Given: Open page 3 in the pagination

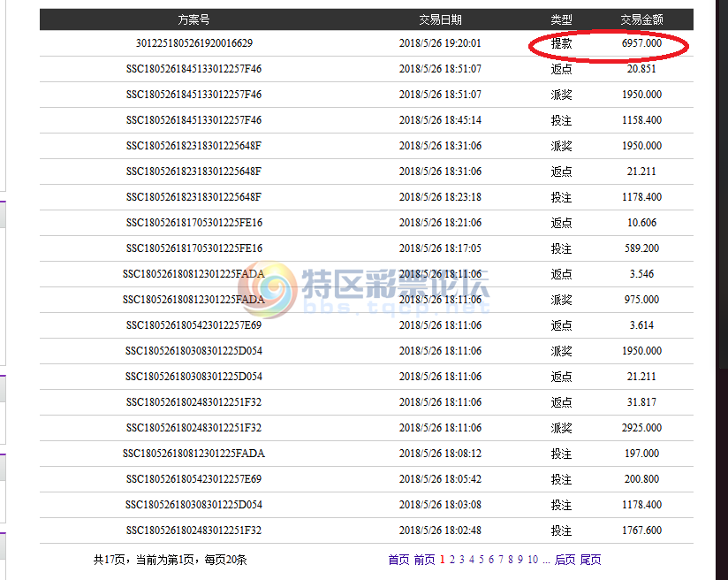Looking at the screenshot, I should coord(461,560).
